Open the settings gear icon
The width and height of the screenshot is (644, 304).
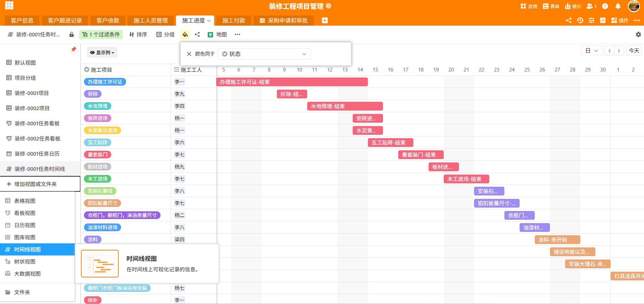(638, 34)
